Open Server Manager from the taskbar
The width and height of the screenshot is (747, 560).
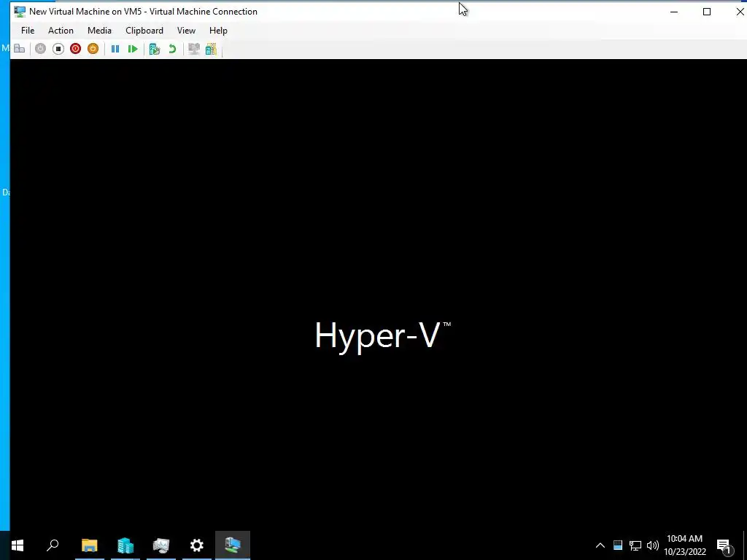[x=125, y=545]
